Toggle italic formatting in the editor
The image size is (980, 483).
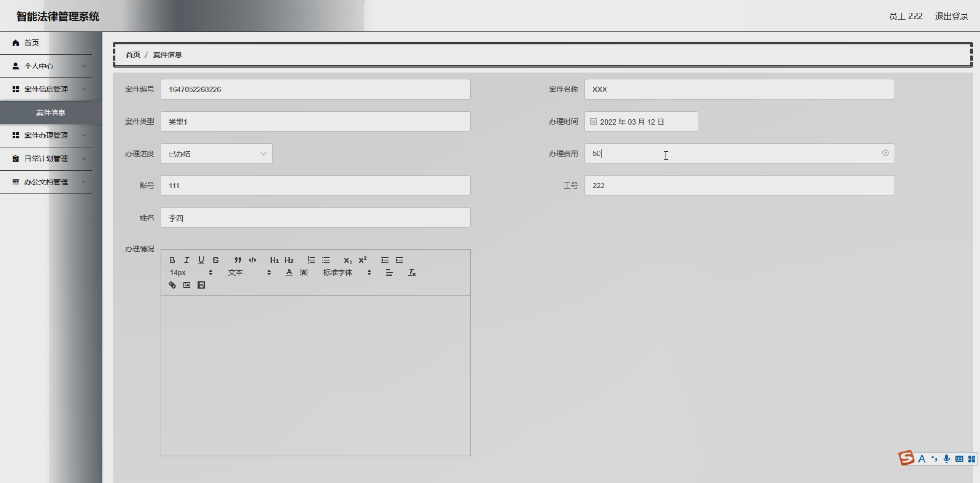[187, 260]
